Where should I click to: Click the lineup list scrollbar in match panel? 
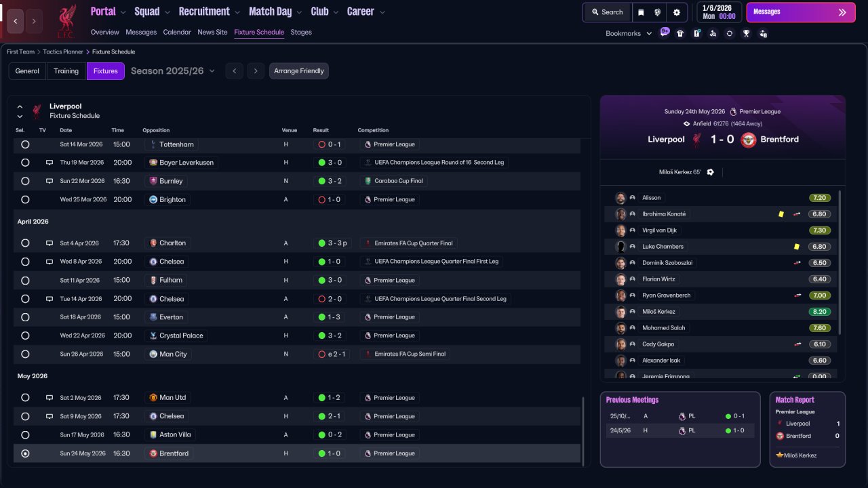pyautogui.click(x=840, y=264)
